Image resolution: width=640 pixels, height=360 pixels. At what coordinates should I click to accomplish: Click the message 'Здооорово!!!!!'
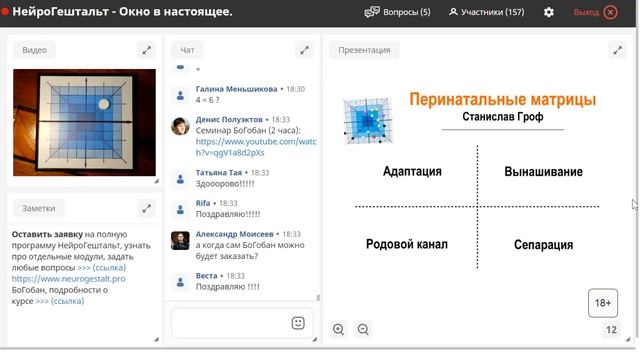[225, 184]
